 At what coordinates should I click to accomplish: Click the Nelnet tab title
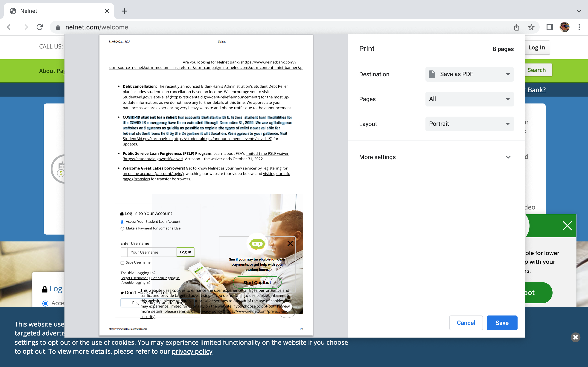tap(29, 11)
